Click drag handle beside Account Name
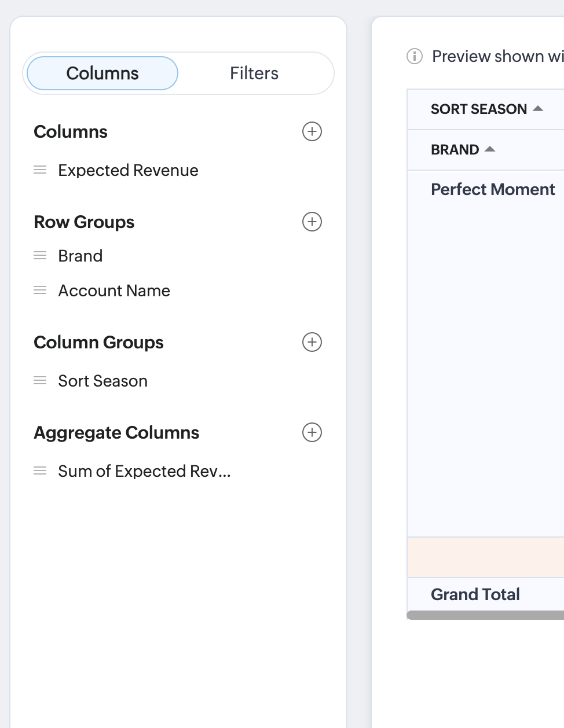The width and height of the screenshot is (564, 728). pyautogui.click(x=40, y=291)
